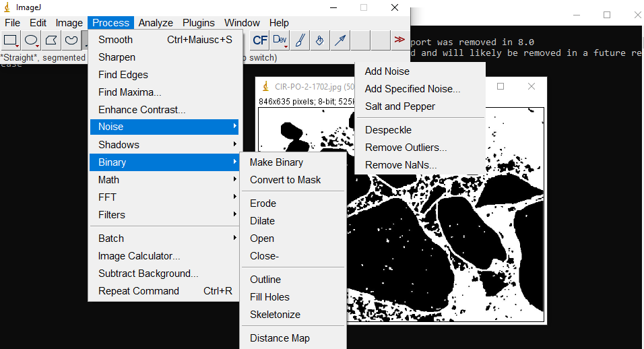This screenshot has width=644, height=349.
Task: Select the Oval selection tool
Action: (x=31, y=40)
